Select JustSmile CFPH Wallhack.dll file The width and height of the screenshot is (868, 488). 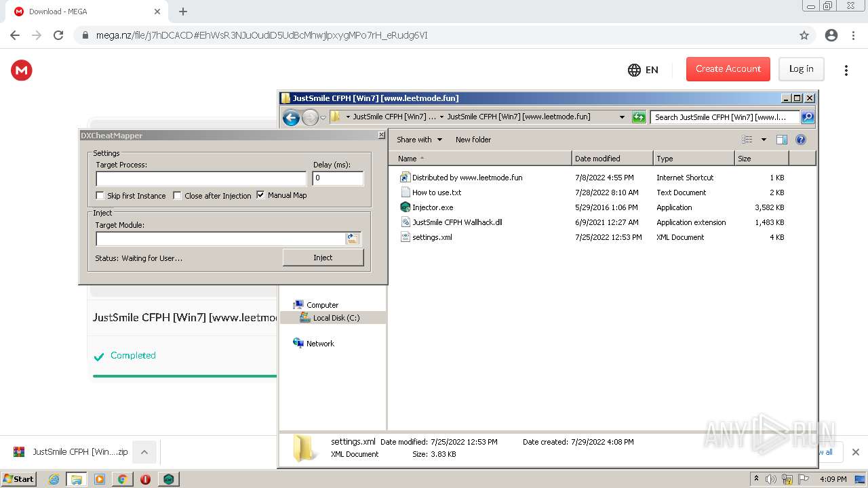pyautogui.click(x=457, y=222)
